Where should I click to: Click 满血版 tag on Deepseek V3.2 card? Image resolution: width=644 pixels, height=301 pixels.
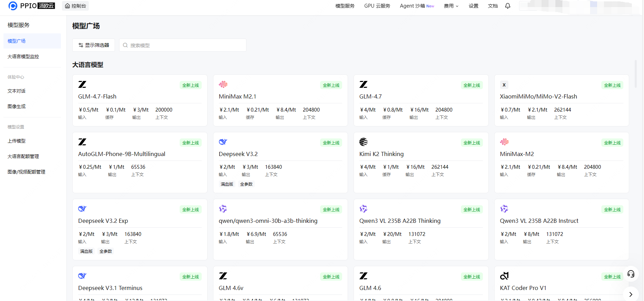click(x=227, y=184)
